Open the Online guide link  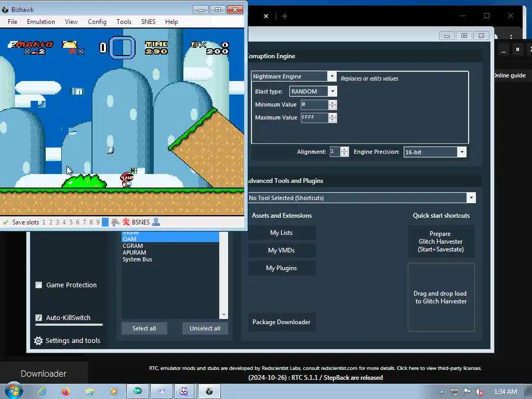510,75
